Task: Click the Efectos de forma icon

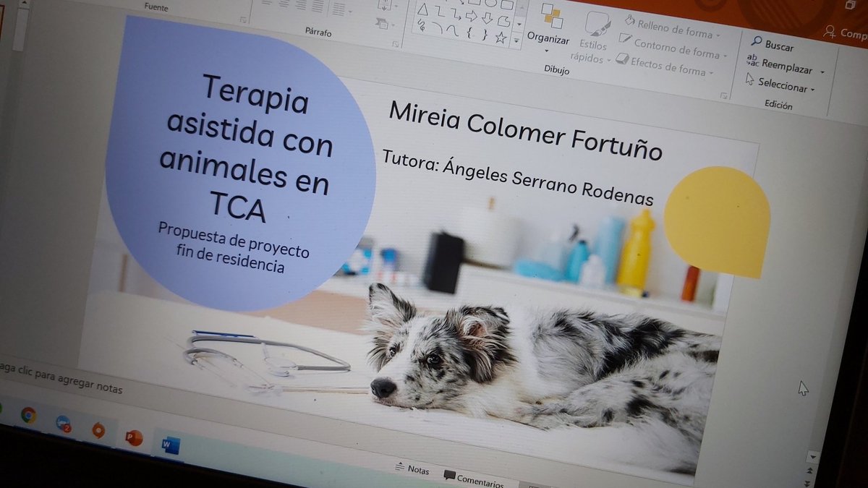Action: tap(622, 58)
